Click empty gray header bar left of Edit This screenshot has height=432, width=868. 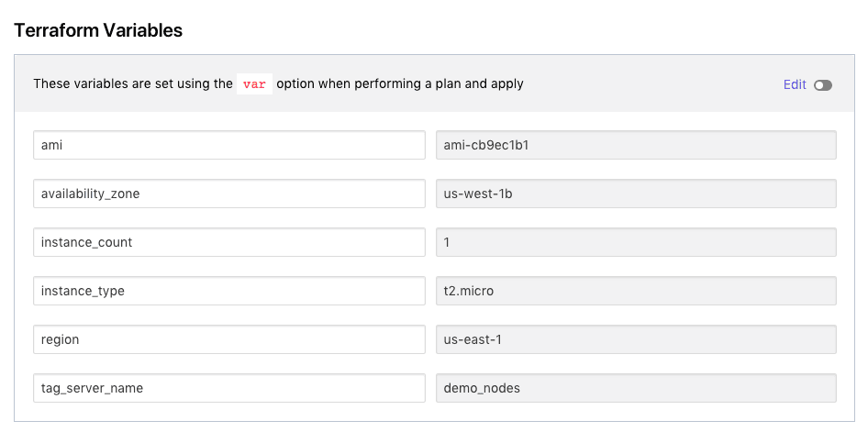click(x=651, y=84)
